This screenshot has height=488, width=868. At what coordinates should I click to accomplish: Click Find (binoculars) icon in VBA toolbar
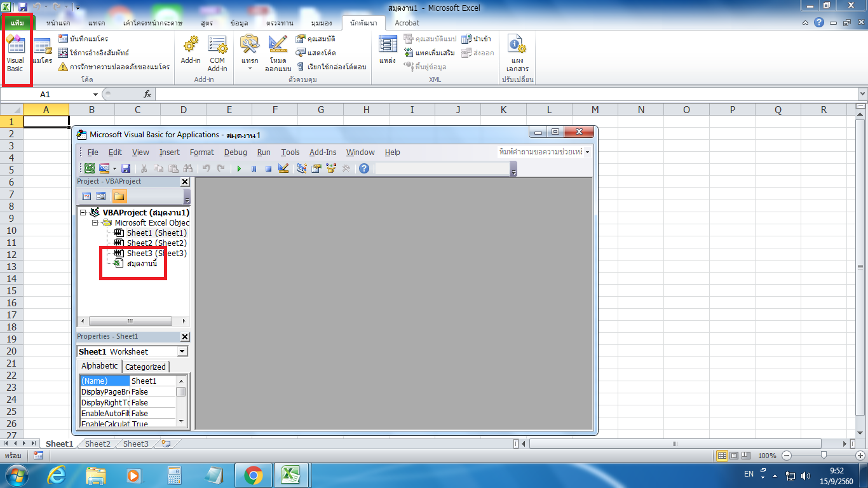click(x=187, y=168)
